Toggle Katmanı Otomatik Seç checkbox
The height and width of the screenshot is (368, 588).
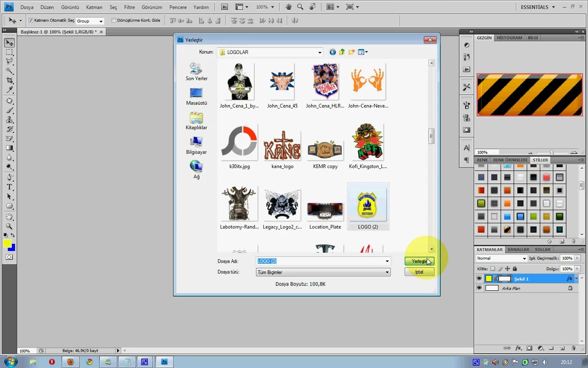(x=31, y=21)
